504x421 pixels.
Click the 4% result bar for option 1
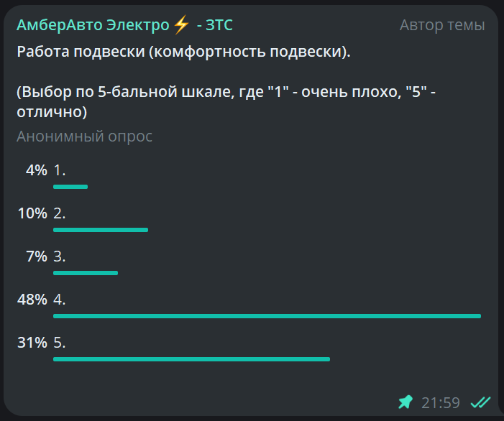tap(70, 187)
